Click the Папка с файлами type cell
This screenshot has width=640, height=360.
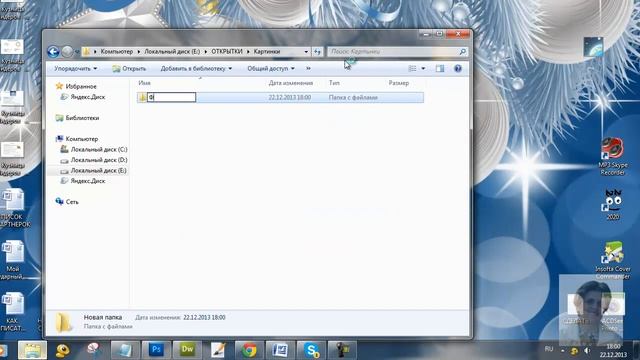click(x=353, y=98)
